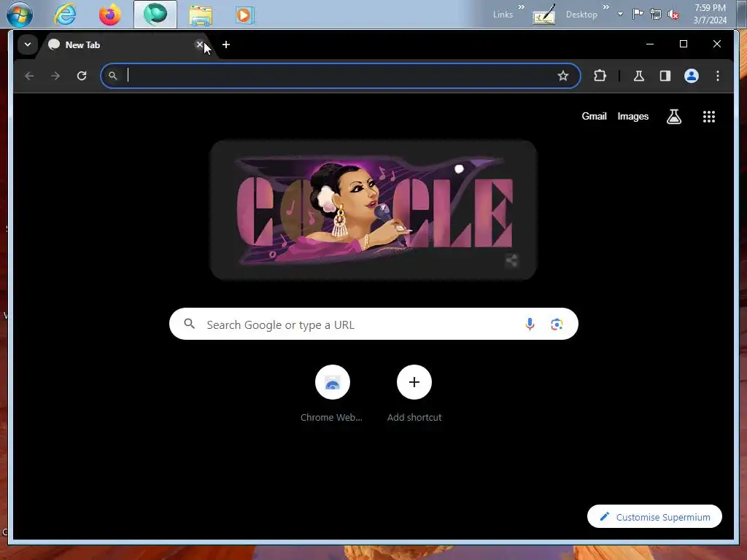
Task: Open Action Center flag icon
Action: pos(638,15)
